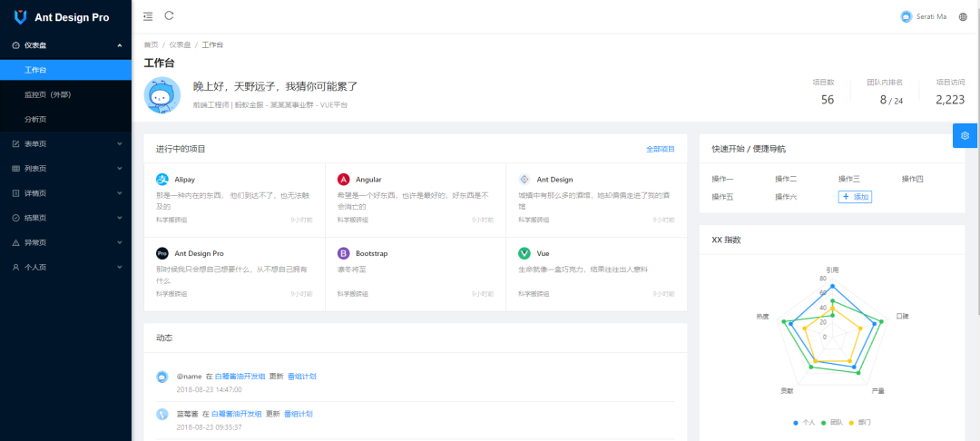Click the Ant Design Pro logo
This screenshot has height=441, width=980.
pyautogui.click(x=21, y=17)
